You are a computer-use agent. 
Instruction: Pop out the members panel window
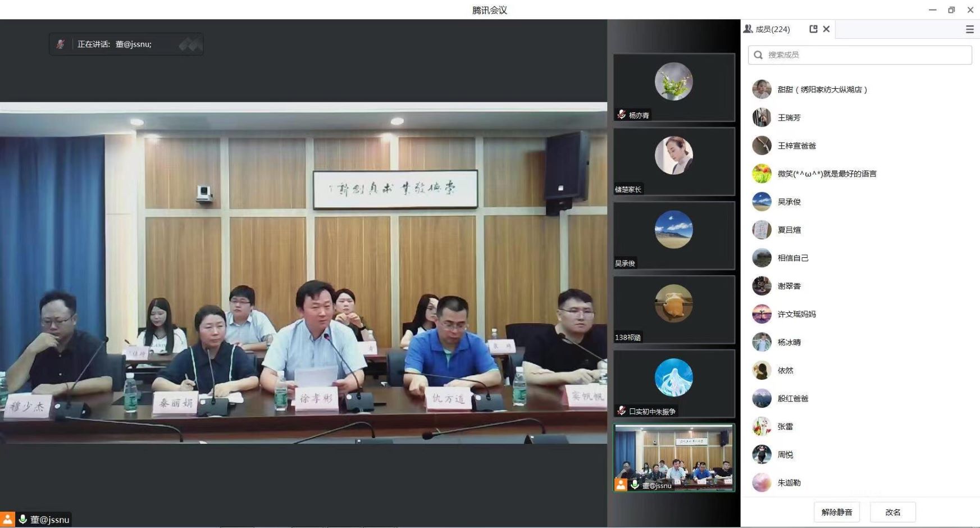(813, 29)
